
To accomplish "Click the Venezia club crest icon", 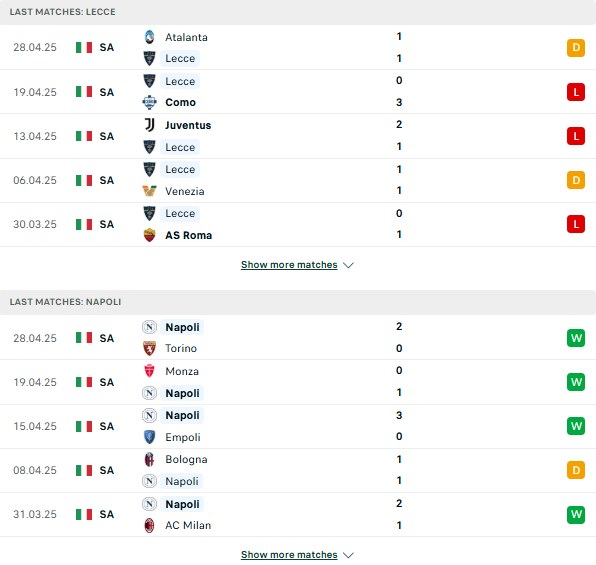I will (149, 191).
